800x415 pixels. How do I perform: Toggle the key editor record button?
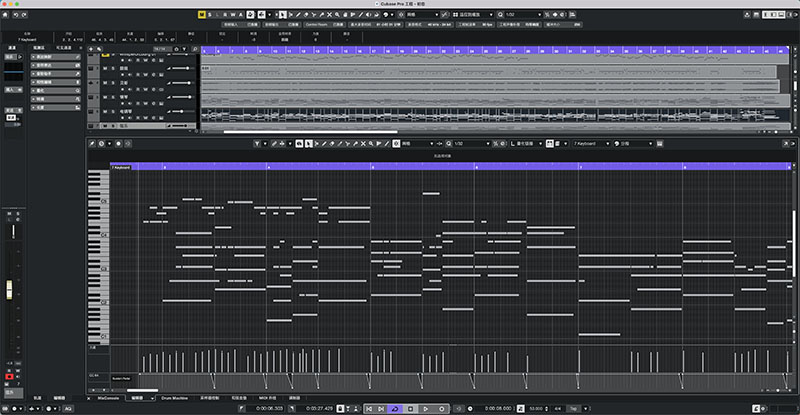coord(118,144)
